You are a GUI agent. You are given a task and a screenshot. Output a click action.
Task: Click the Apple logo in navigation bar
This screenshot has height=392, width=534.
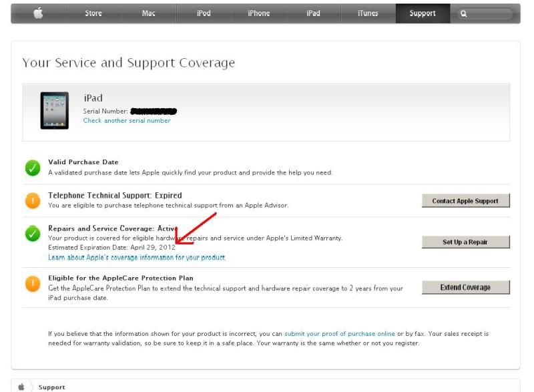coord(39,13)
